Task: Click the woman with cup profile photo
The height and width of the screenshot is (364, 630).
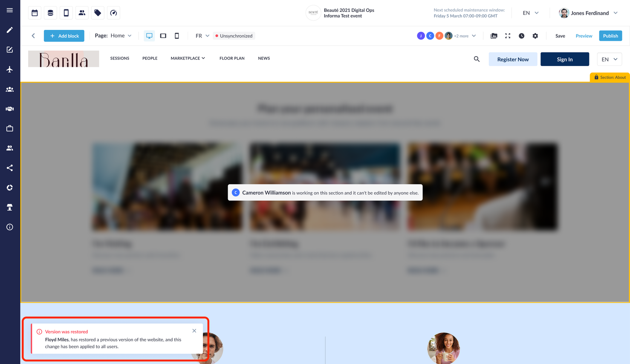Action: [x=443, y=348]
